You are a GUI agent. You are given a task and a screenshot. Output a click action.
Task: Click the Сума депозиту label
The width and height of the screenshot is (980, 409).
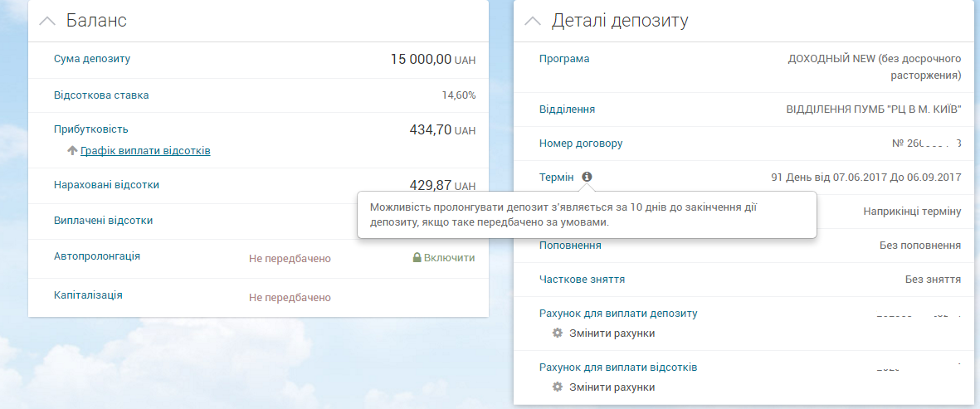[x=92, y=59]
